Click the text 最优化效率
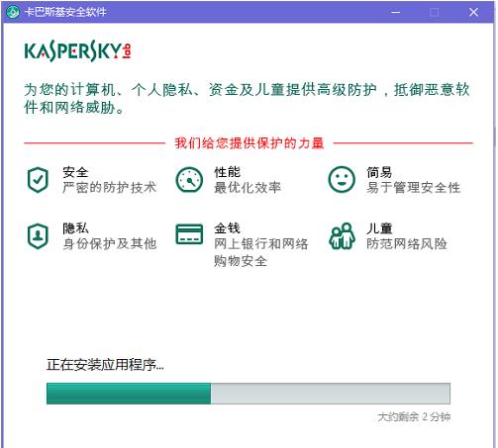The width and height of the screenshot is (498, 448). pos(248,188)
